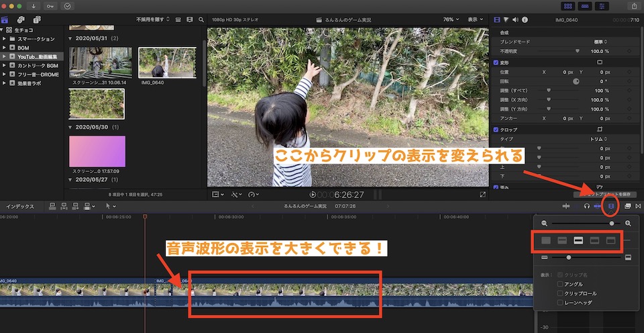
Task: Collapse the 2020/05/31 date group
Action: pyautogui.click(x=70, y=38)
